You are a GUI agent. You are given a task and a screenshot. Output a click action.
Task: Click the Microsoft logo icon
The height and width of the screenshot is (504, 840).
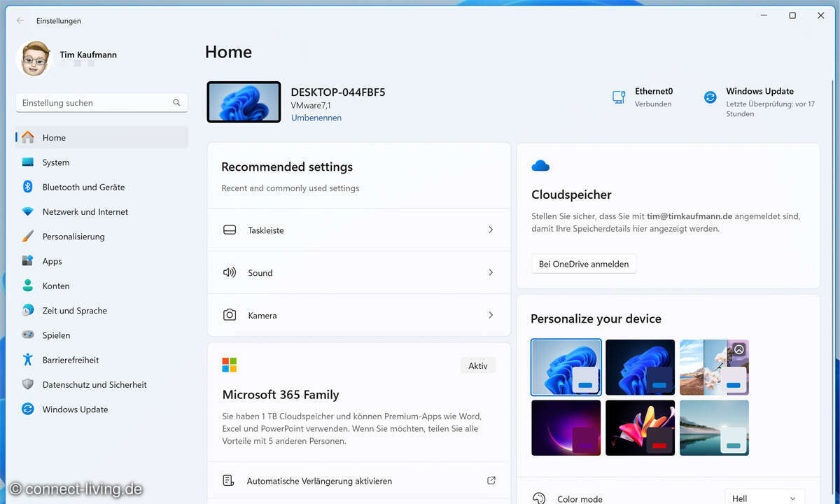coord(230,365)
